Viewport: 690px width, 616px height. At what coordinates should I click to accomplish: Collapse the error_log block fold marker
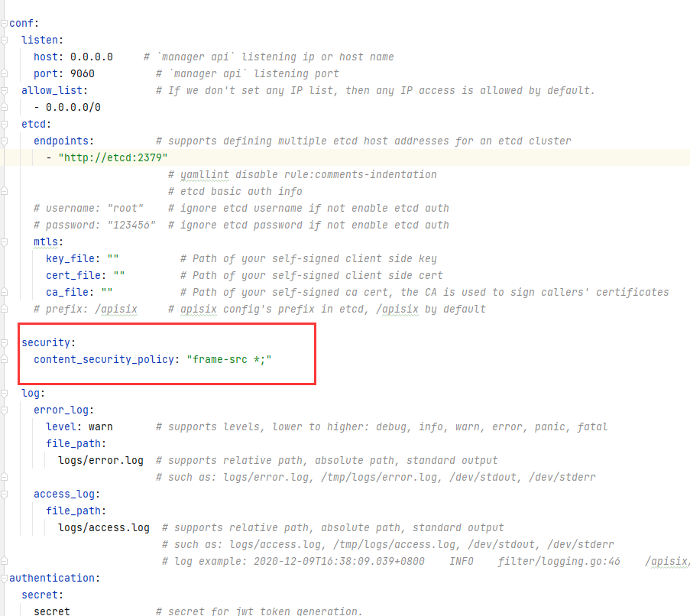5,410
